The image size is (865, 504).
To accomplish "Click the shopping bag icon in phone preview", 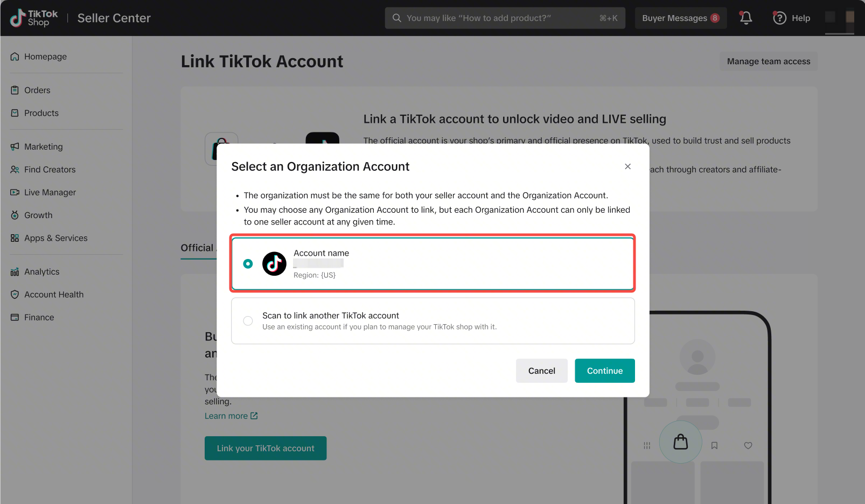I will [x=681, y=442].
